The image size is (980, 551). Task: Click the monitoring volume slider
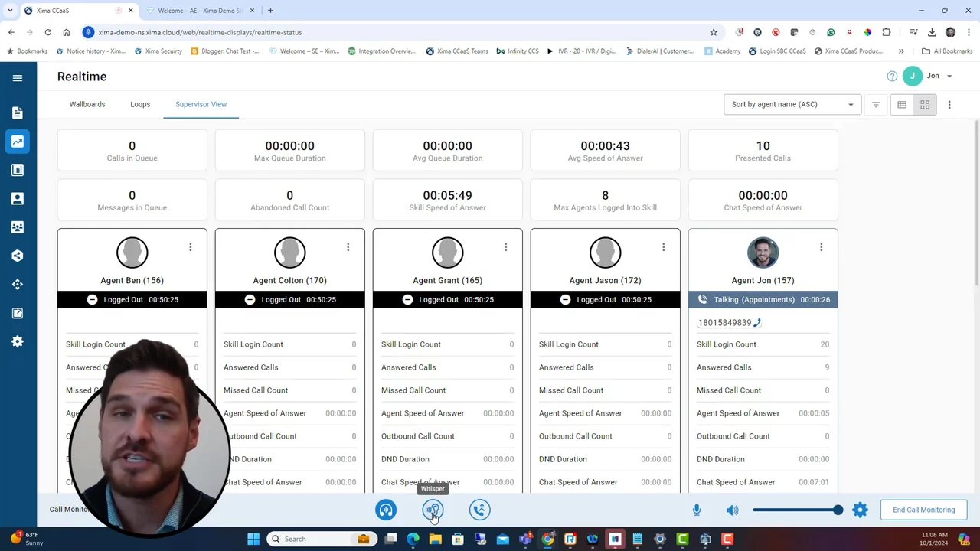(x=796, y=510)
